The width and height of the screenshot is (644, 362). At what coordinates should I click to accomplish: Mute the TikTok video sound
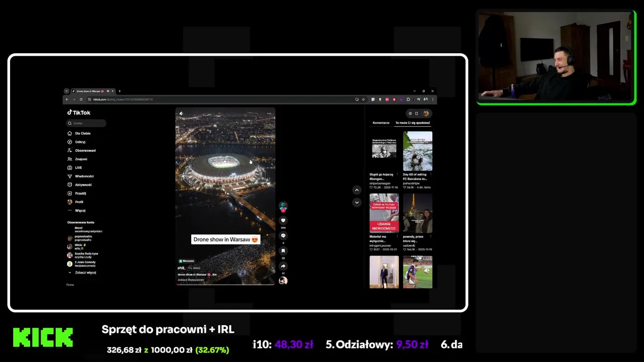(181, 114)
